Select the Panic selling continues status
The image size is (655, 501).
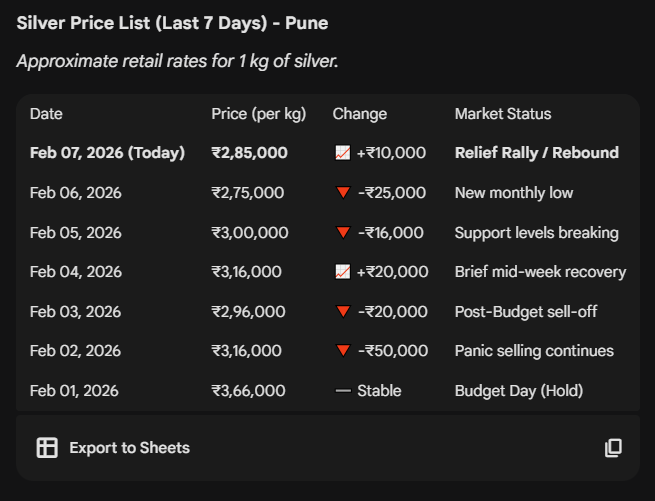534,351
